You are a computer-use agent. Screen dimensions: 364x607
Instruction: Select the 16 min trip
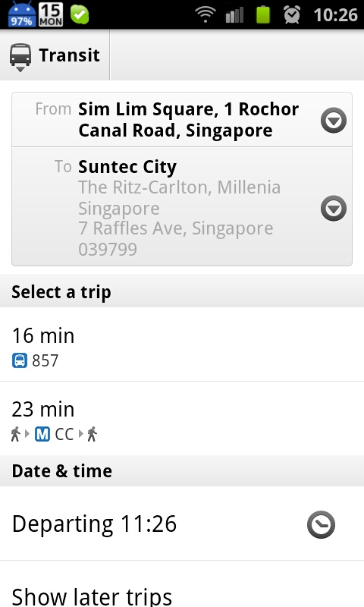coord(182,344)
